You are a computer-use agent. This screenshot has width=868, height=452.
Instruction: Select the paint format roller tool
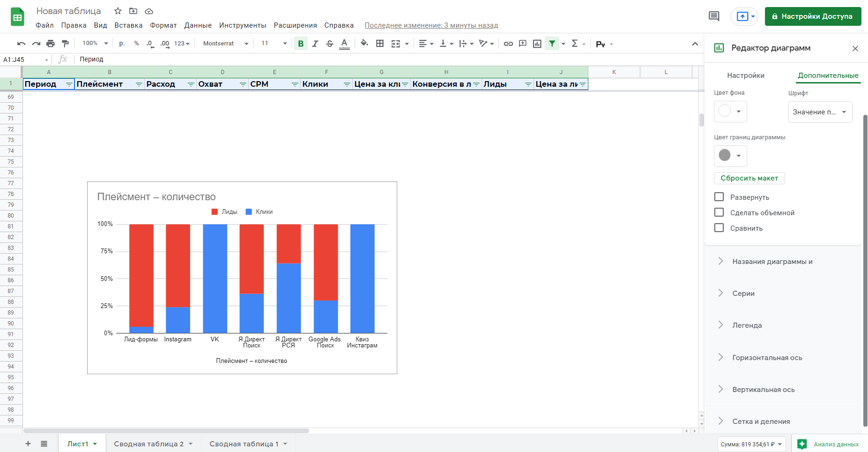click(65, 44)
